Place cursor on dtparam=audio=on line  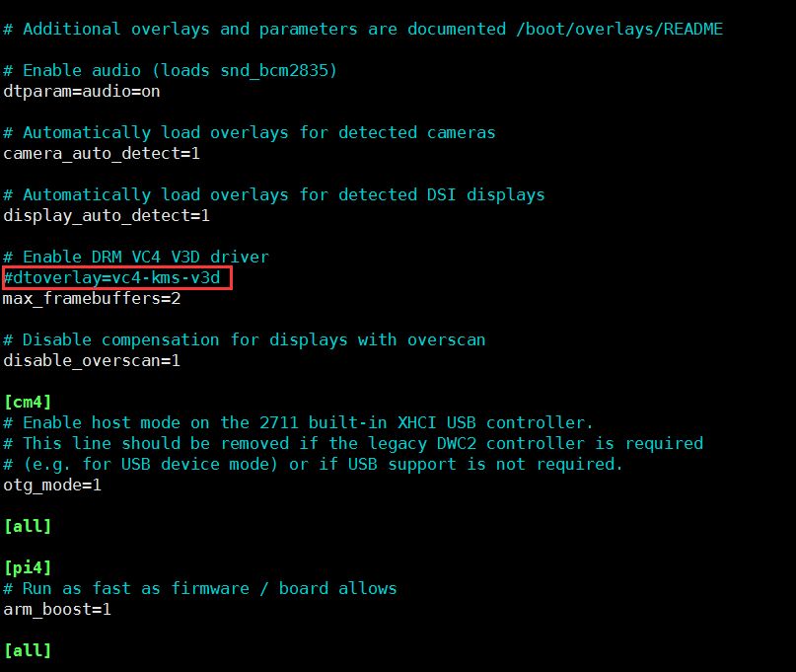(82, 92)
